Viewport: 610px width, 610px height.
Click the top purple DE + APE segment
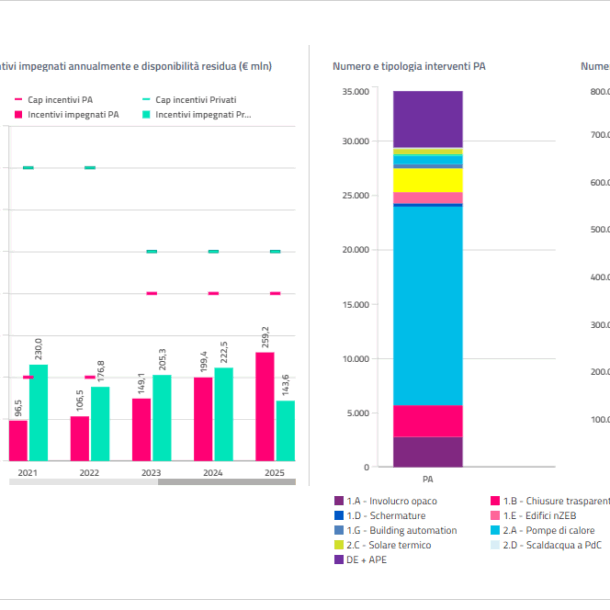pyautogui.click(x=428, y=119)
